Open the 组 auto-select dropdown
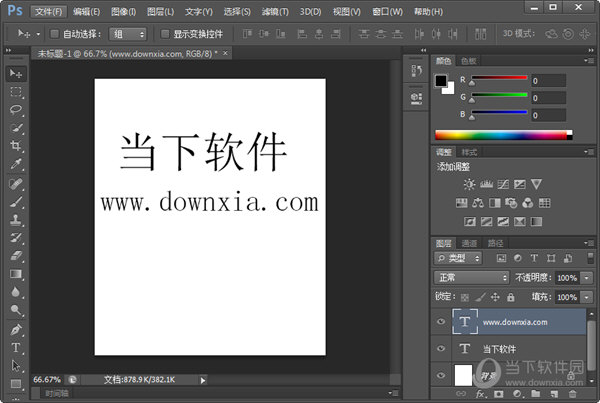The image size is (600, 403). (x=128, y=34)
